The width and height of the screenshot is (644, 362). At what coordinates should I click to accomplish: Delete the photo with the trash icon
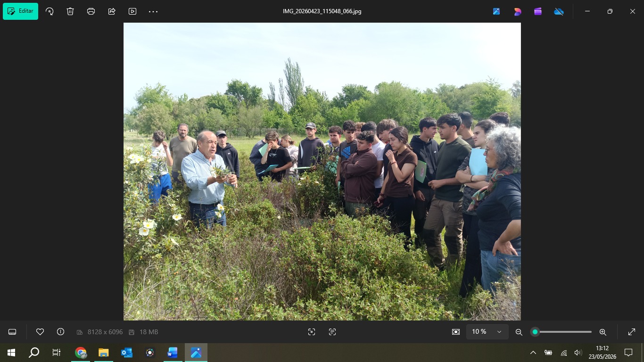pos(70,11)
